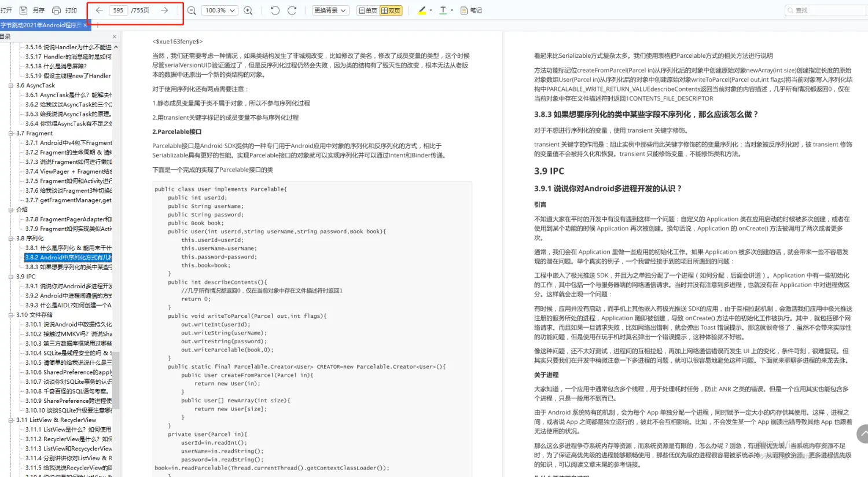The image size is (868, 477).
Task: Click the 另存 save-as disk icon
Action: (24, 10)
